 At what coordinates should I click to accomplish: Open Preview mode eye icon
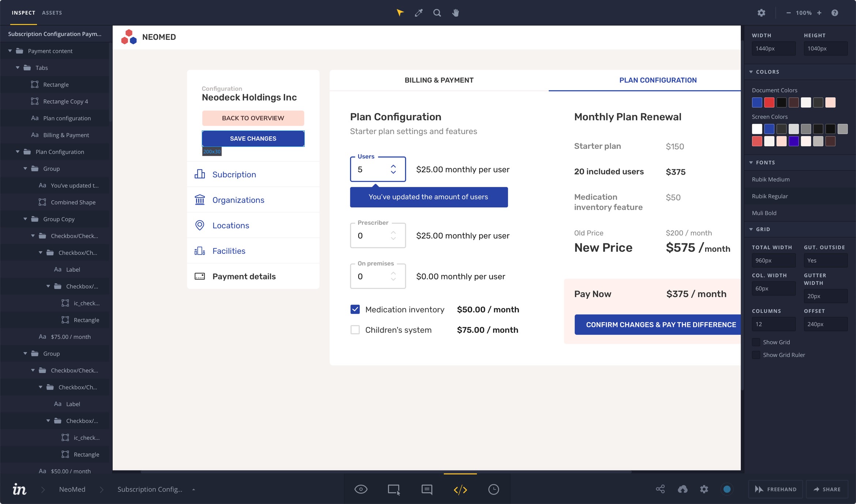coord(361,489)
